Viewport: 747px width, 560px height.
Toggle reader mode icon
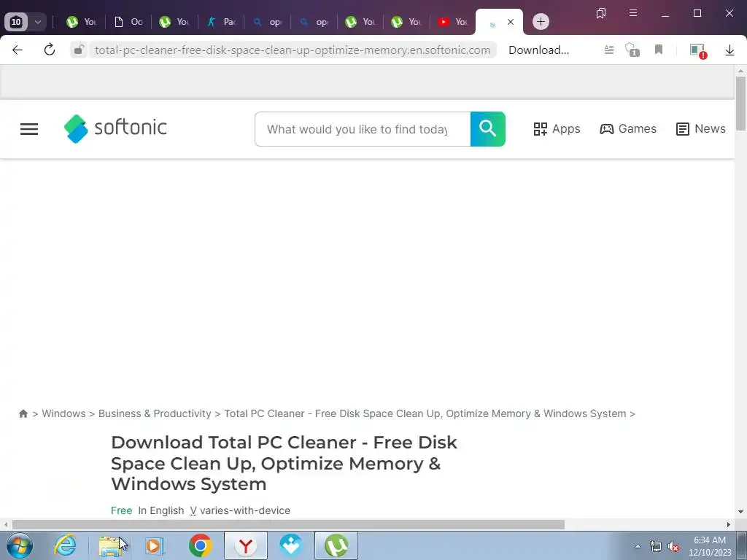coord(609,50)
